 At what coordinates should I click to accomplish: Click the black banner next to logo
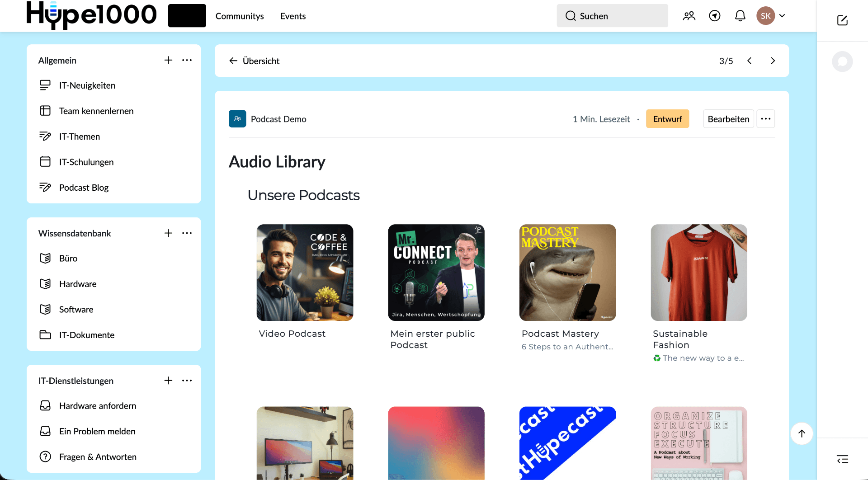187,16
